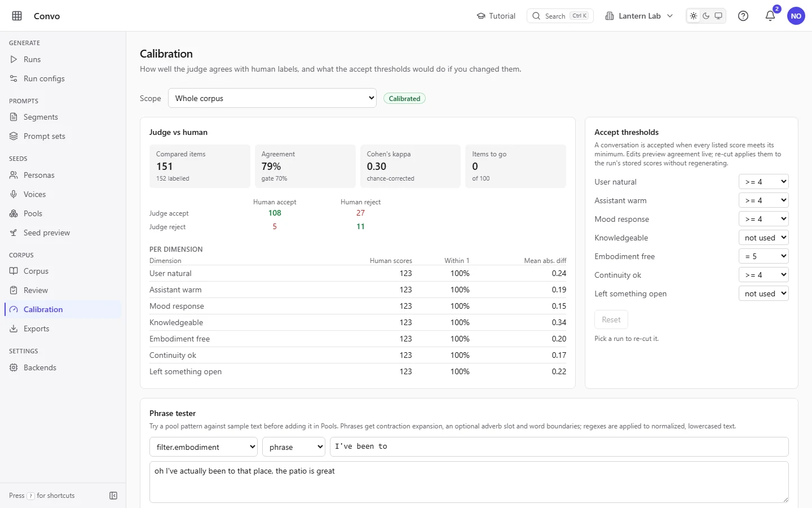
Task: Switch to system theme monitor icon
Action: point(718,16)
